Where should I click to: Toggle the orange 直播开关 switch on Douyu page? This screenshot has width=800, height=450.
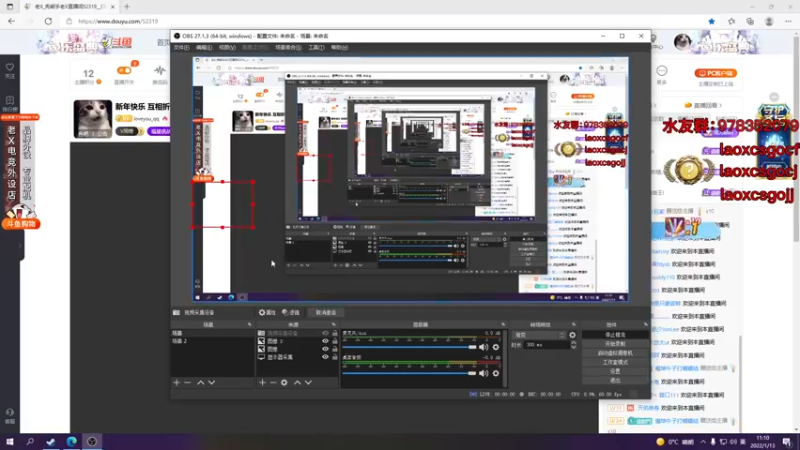(124, 70)
